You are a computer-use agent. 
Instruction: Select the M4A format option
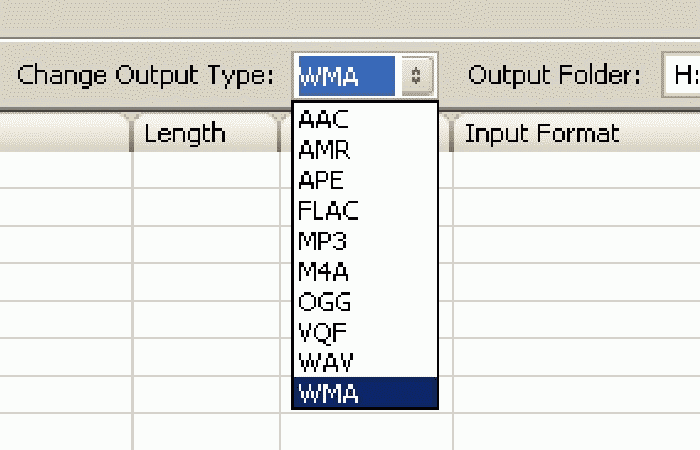coord(364,271)
